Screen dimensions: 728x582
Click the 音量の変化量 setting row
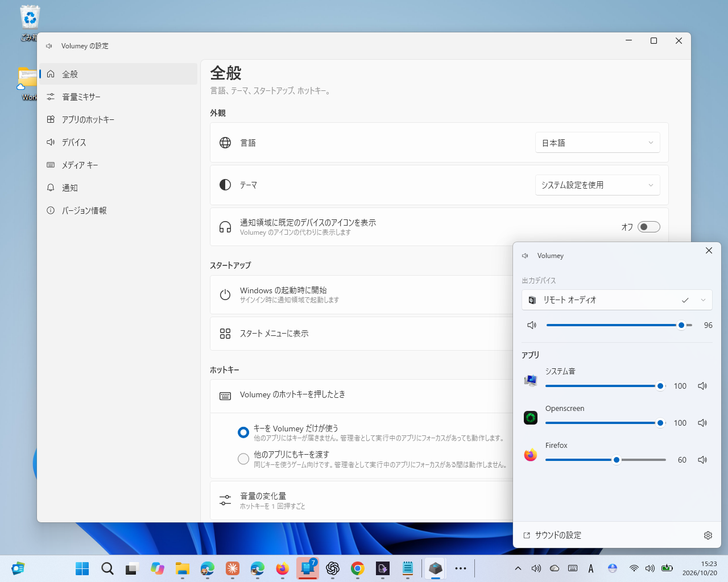[362, 500]
